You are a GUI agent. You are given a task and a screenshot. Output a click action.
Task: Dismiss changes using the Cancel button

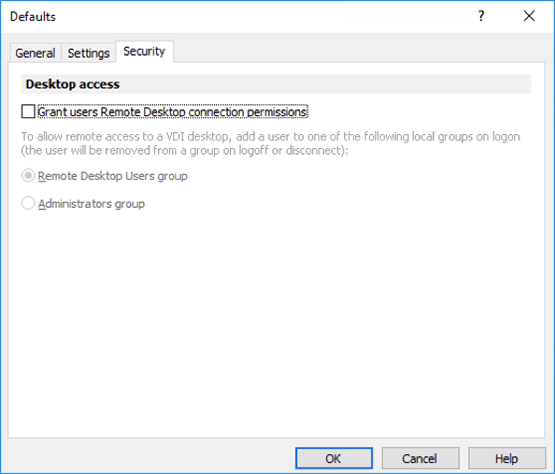[x=420, y=458]
